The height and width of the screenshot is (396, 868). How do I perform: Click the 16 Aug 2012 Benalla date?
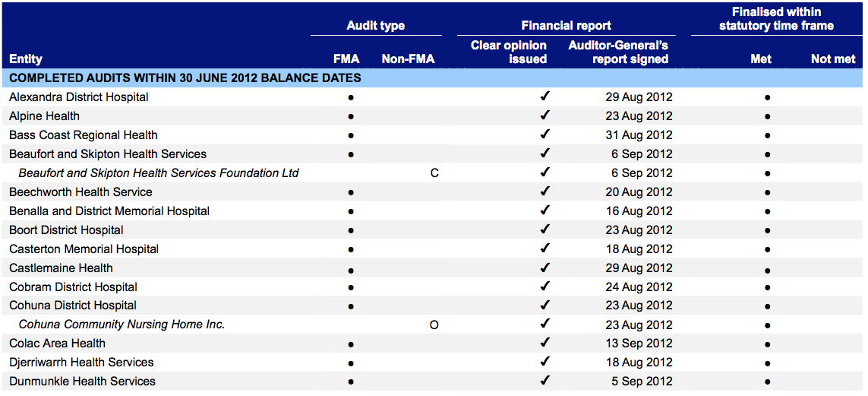639,211
